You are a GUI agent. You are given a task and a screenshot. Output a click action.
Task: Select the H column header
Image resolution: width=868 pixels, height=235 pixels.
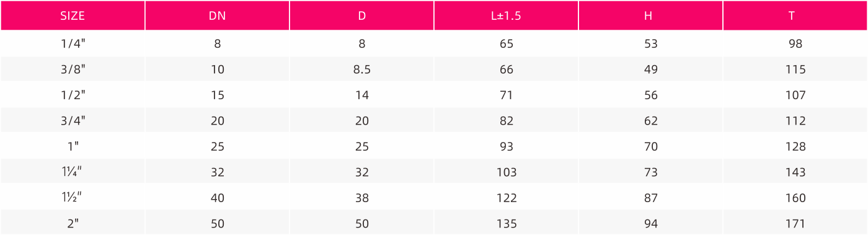coord(651,16)
